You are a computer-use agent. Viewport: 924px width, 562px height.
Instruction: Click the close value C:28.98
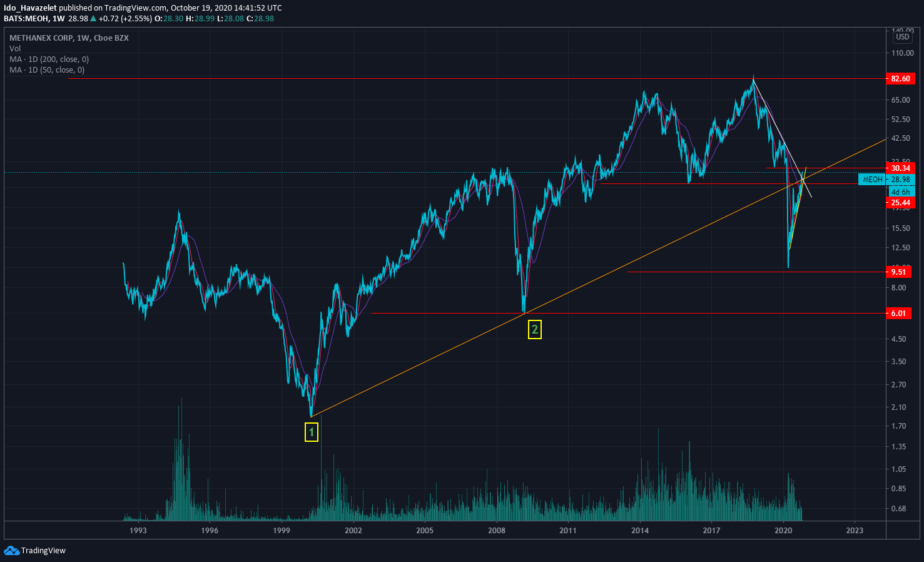point(260,19)
